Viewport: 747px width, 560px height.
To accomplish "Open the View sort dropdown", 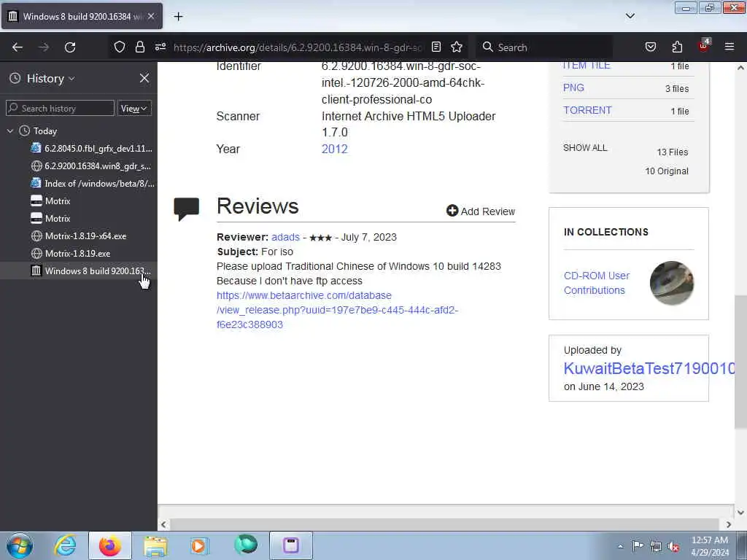I will pos(134,108).
